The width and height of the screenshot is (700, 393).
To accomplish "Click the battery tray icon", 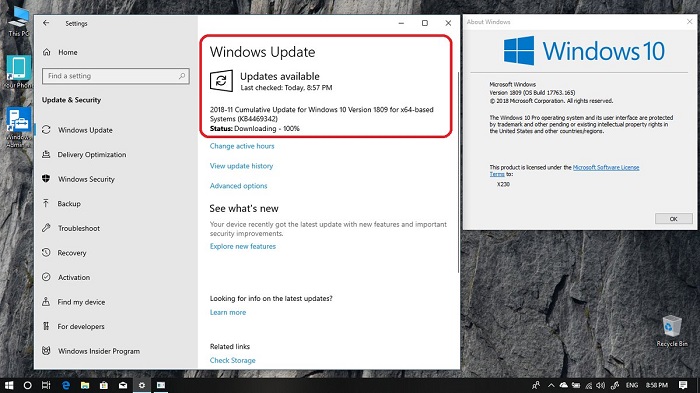I will click(x=576, y=385).
